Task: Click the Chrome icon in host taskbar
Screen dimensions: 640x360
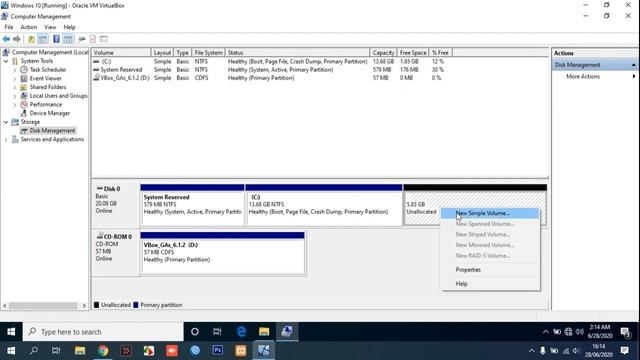Action: click(103, 351)
